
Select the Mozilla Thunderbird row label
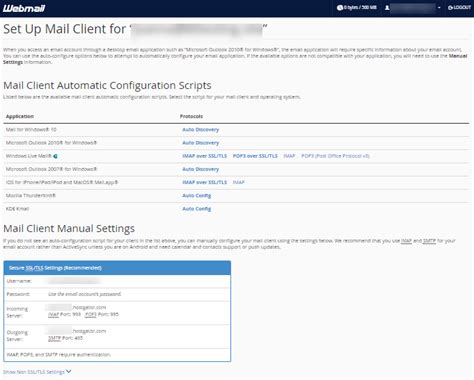[x=31, y=196]
